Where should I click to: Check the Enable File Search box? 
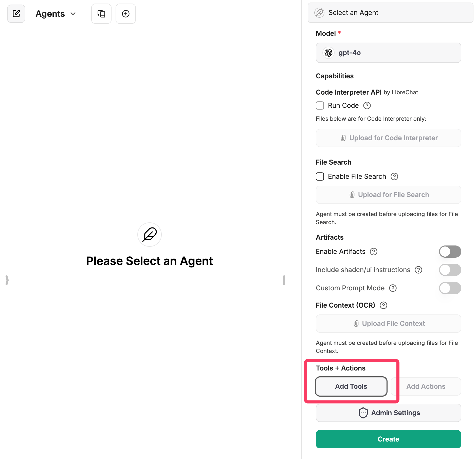click(320, 176)
